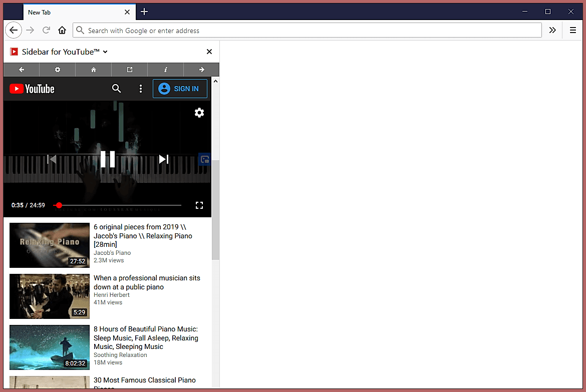Focus the address search bar
Screen dimensions: 586x392
(307, 30)
